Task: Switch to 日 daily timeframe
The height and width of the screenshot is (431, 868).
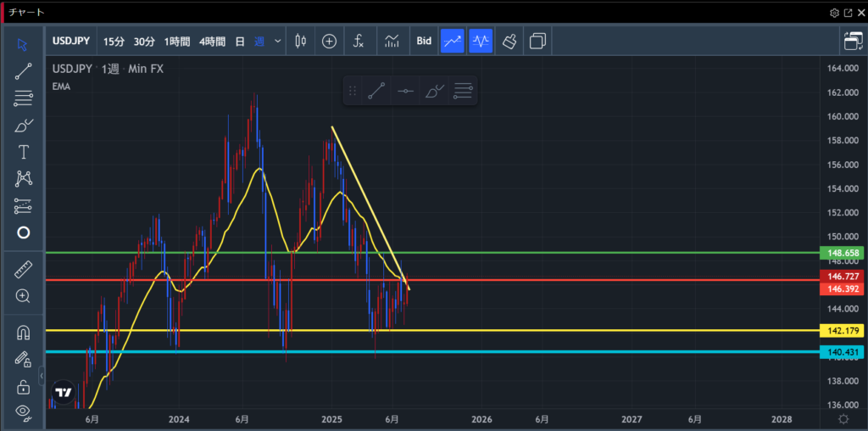Action: [240, 42]
